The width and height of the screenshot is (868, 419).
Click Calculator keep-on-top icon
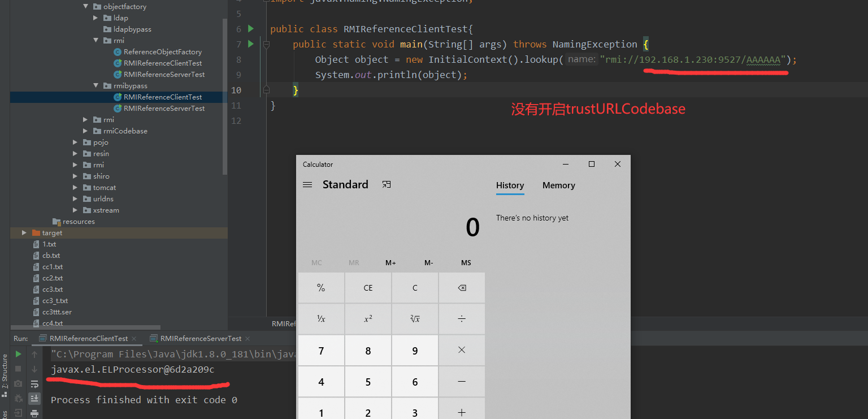point(387,184)
